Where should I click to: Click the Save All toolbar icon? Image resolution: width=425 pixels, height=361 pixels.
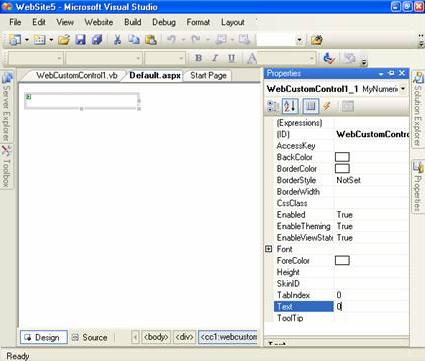point(97,40)
